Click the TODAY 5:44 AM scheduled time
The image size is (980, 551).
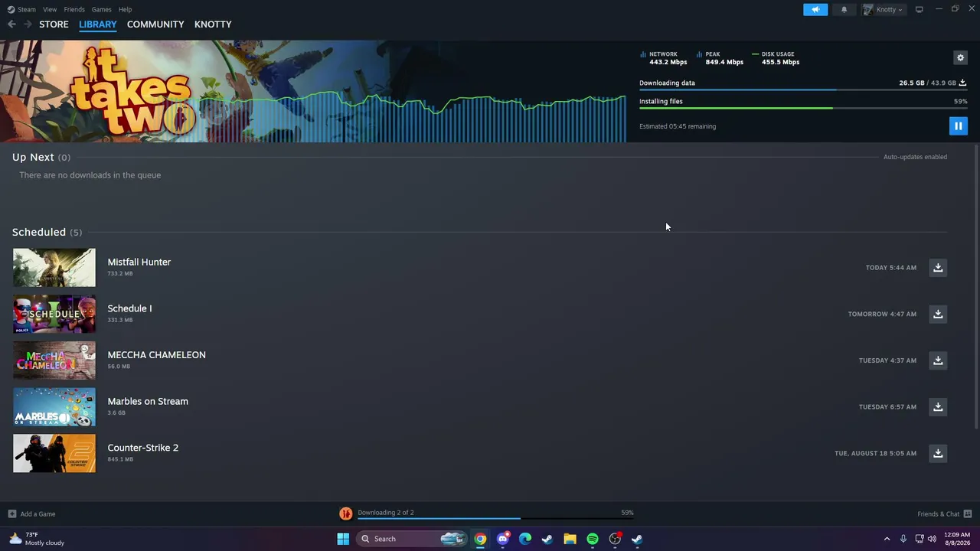click(x=891, y=268)
